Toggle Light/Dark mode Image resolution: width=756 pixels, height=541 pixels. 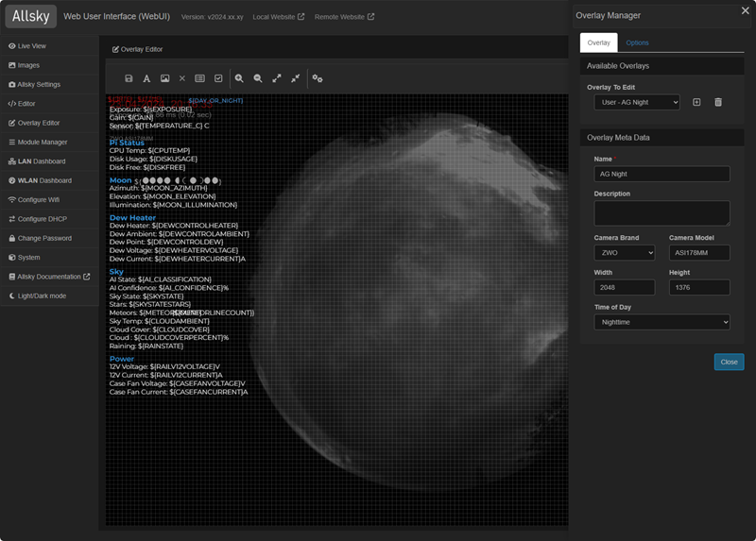(50, 296)
